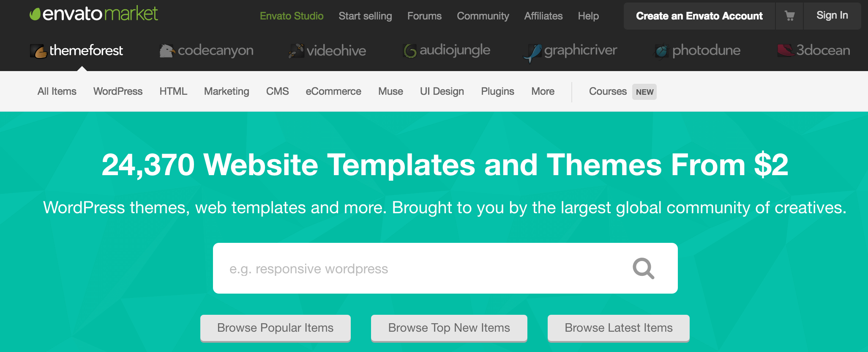Click the Sign In button
The width and height of the screenshot is (868, 352).
coord(832,16)
